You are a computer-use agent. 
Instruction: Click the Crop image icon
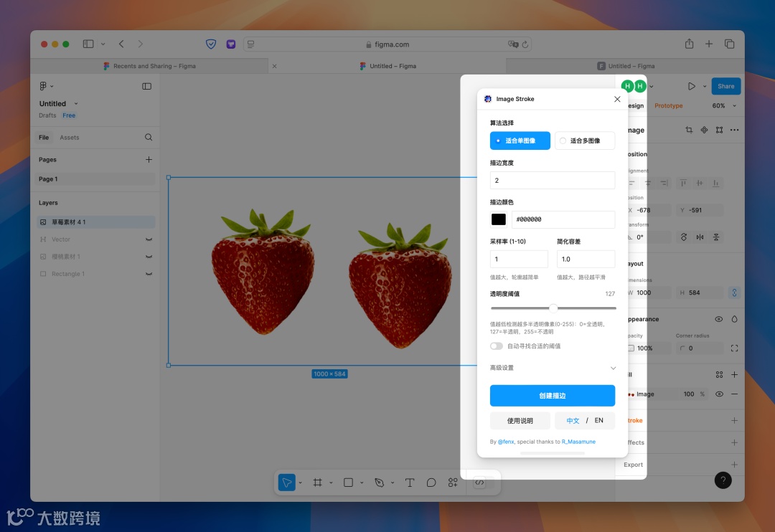click(x=689, y=130)
